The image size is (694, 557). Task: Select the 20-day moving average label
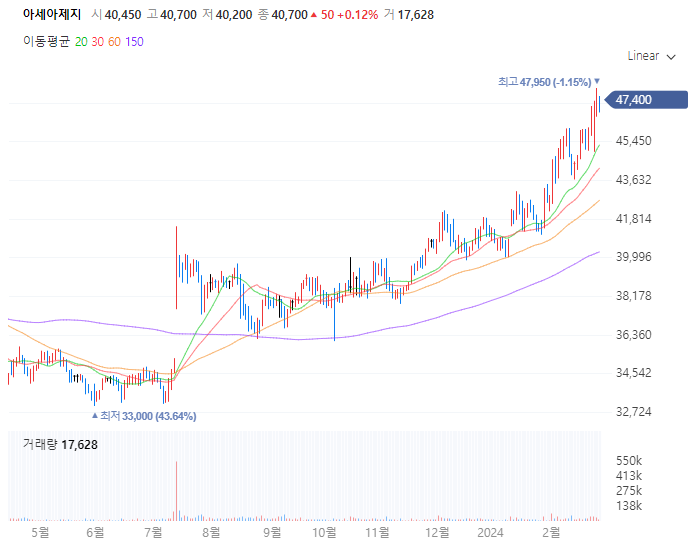(x=81, y=42)
